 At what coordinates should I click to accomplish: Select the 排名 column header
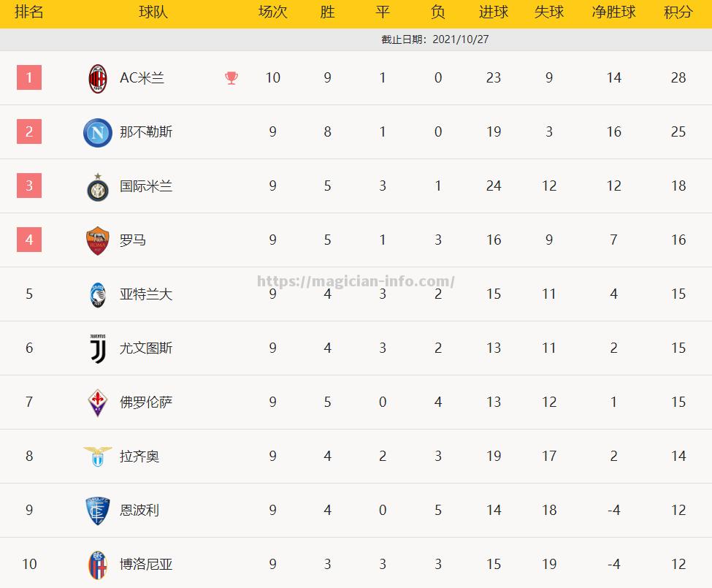29,12
